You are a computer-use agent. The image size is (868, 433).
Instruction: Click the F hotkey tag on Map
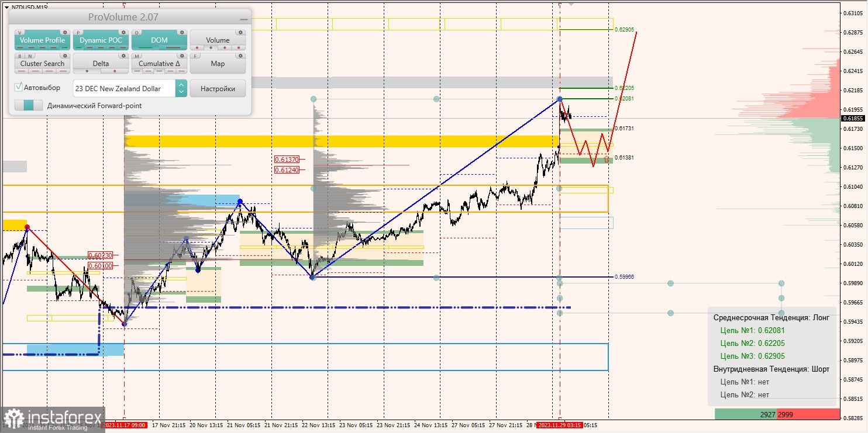pos(197,56)
